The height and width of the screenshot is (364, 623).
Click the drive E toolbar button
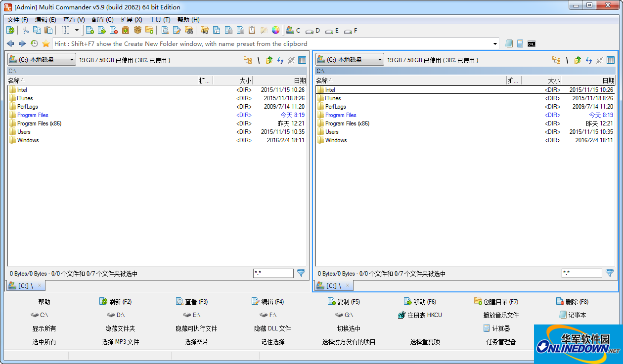click(x=332, y=31)
